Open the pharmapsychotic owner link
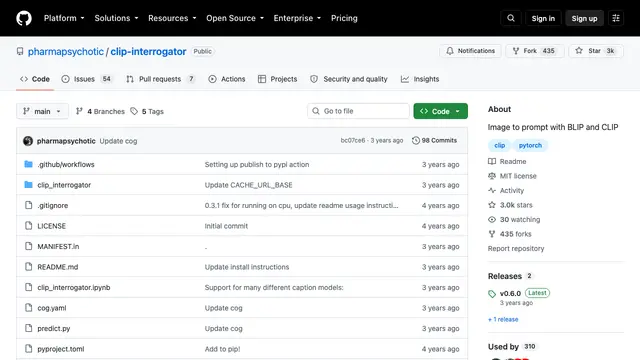This screenshot has width=640, height=360. click(66, 51)
